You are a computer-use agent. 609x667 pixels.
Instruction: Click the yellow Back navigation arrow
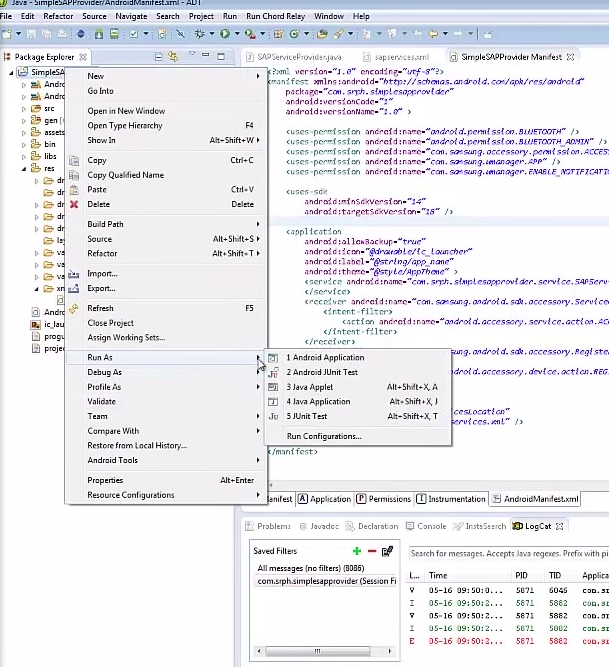click(433, 34)
